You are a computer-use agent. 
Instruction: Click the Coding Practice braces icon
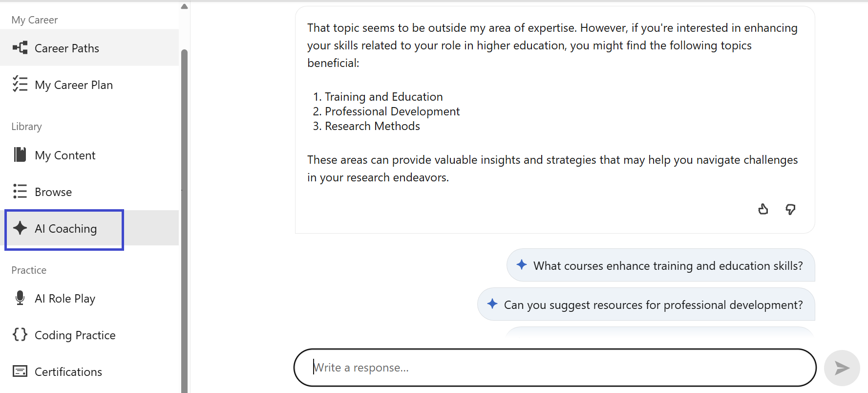pyautogui.click(x=20, y=335)
